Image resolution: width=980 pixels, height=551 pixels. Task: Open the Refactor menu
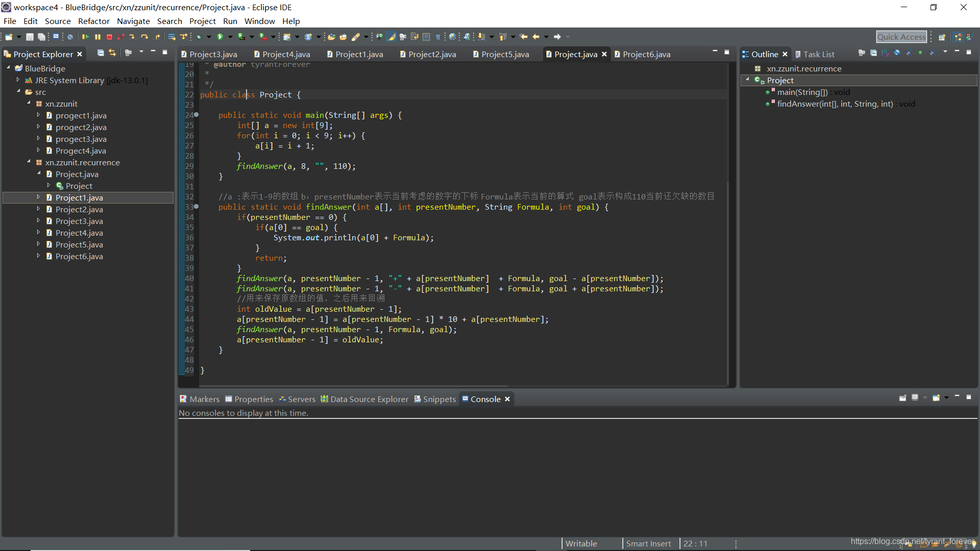click(94, 21)
